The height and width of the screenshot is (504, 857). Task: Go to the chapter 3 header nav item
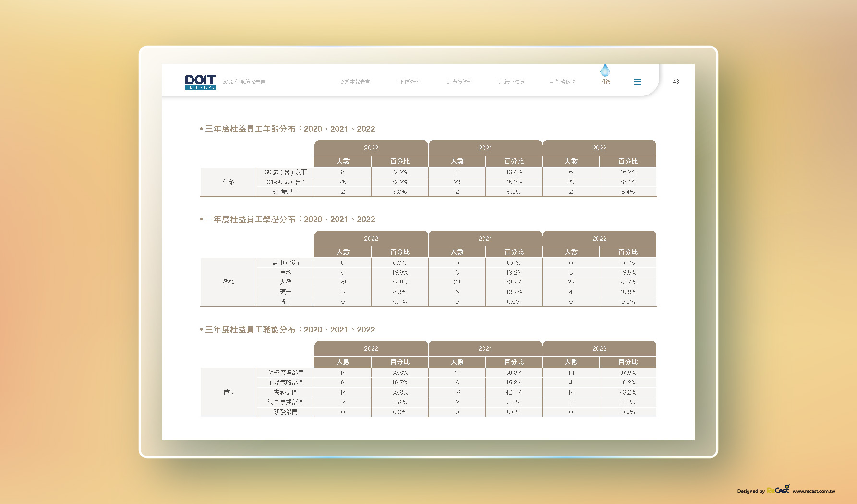pos(511,82)
